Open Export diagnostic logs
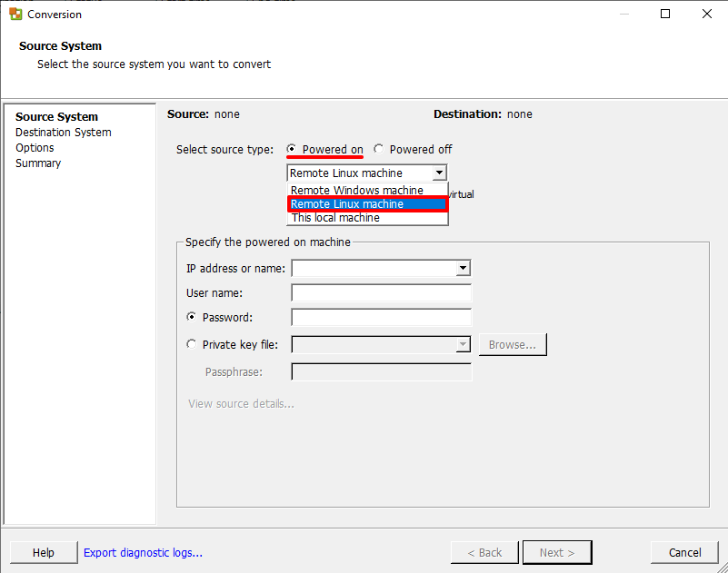 point(142,552)
